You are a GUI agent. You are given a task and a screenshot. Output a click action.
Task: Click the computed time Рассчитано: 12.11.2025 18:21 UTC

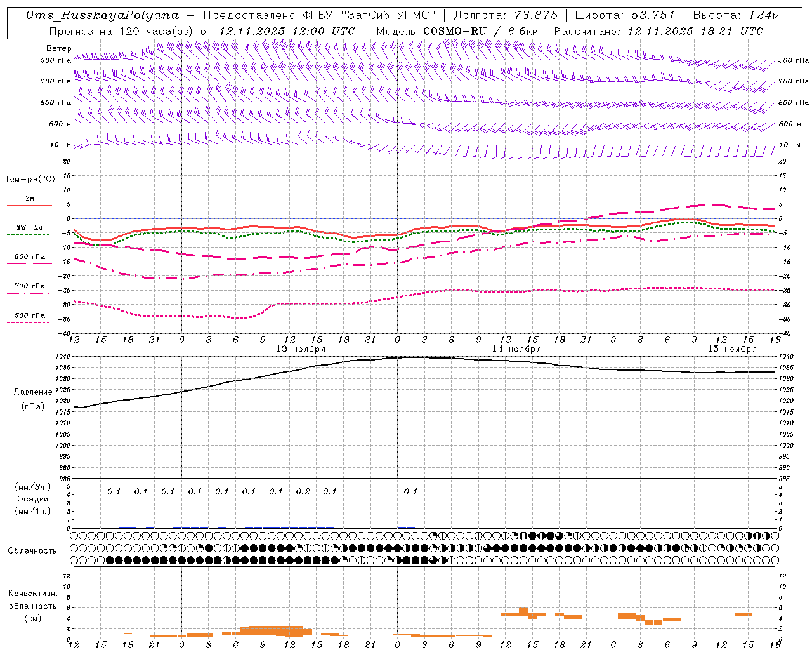[x=658, y=30]
